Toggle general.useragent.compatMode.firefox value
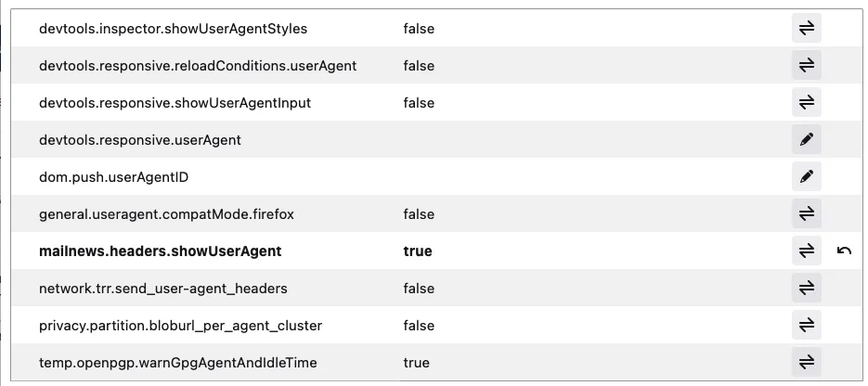868x386 pixels. [x=807, y=213]
